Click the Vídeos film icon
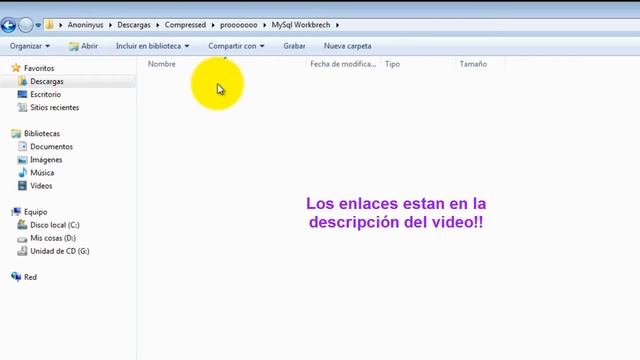This screenshot has width=640, height=360. pos(22,186)
